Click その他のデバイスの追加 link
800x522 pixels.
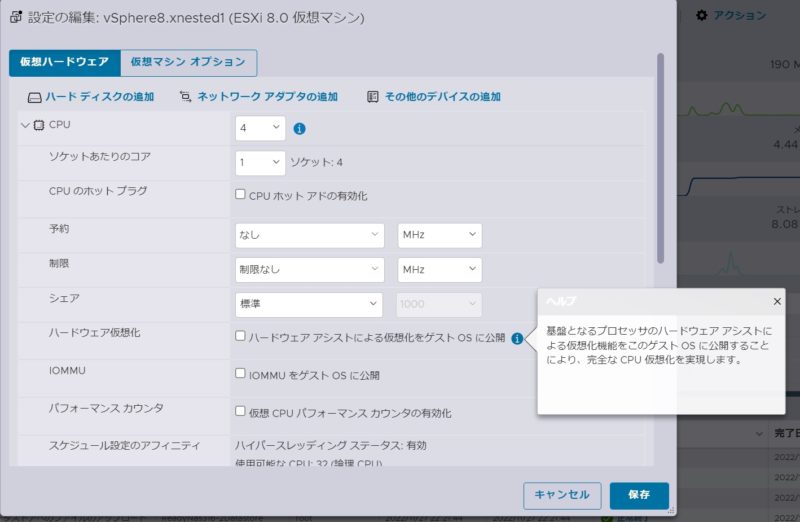pyautogui.click(x=442, y=97)
